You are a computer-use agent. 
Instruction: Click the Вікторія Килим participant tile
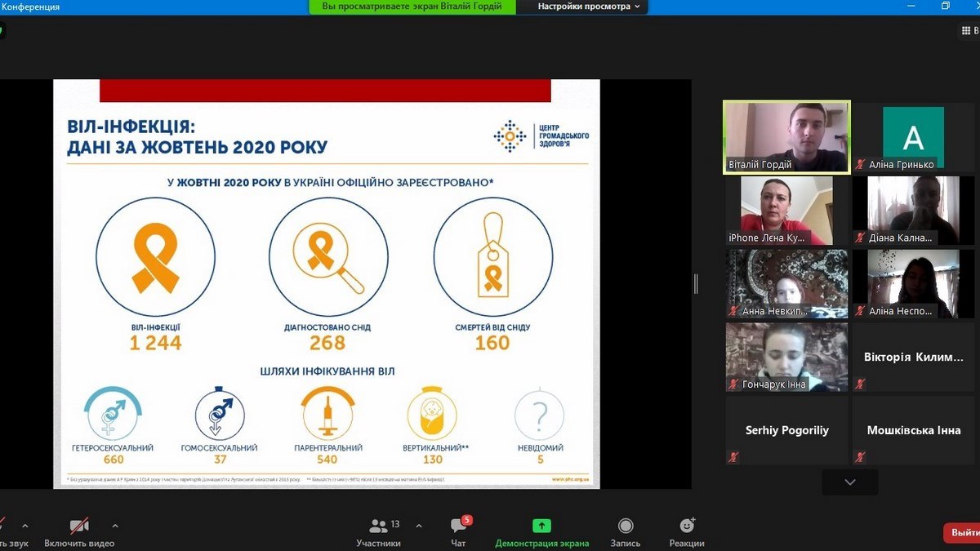click(913, 358)
